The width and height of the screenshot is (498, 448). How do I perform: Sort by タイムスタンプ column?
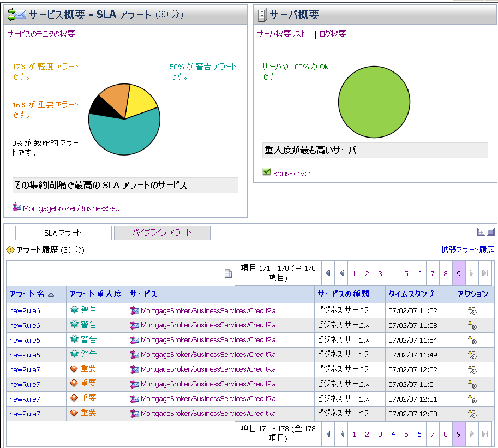click(411, 294)
